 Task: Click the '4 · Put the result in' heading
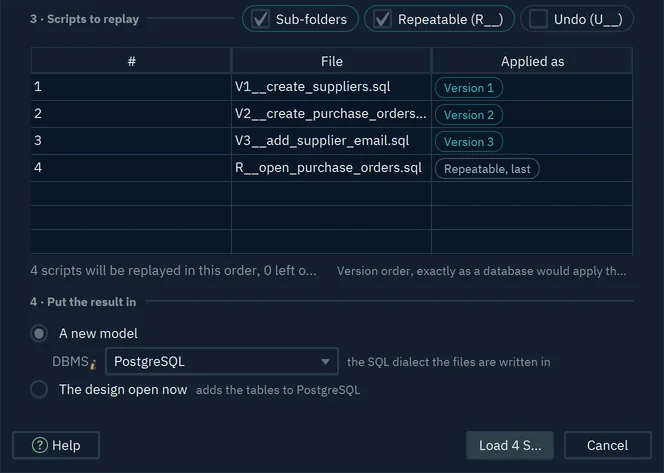(83, 302)
